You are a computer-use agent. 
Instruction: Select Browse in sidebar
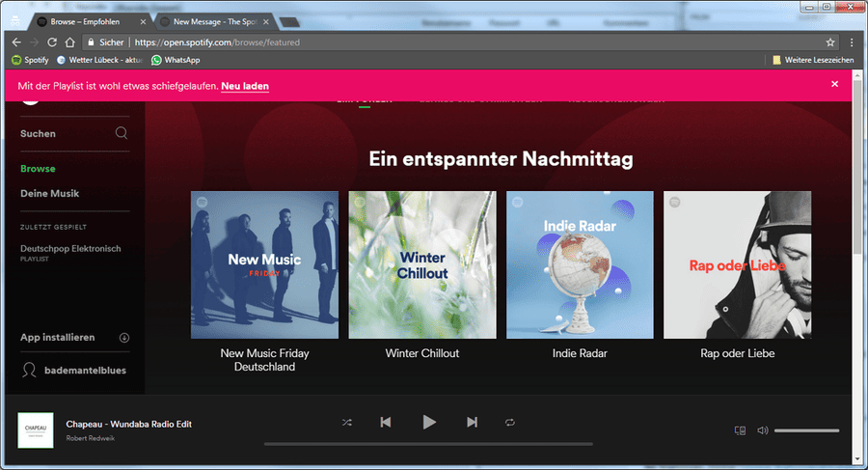coord(38,169)
